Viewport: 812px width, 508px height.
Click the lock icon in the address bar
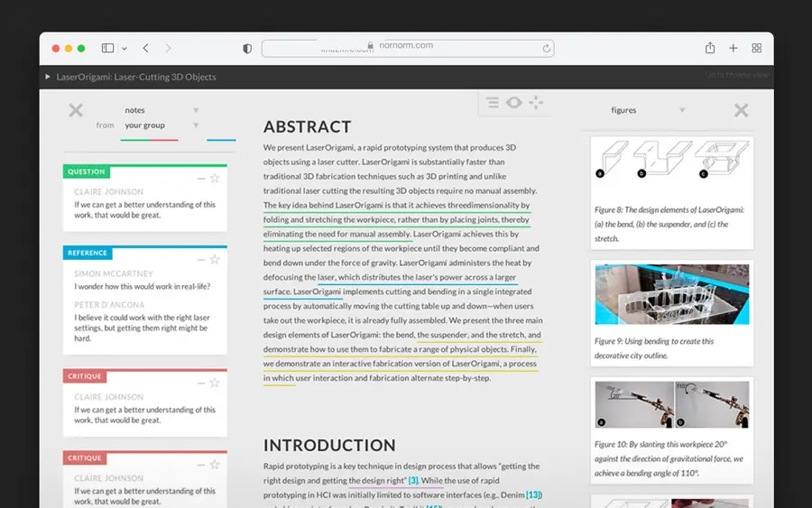[x=370, y=46]
